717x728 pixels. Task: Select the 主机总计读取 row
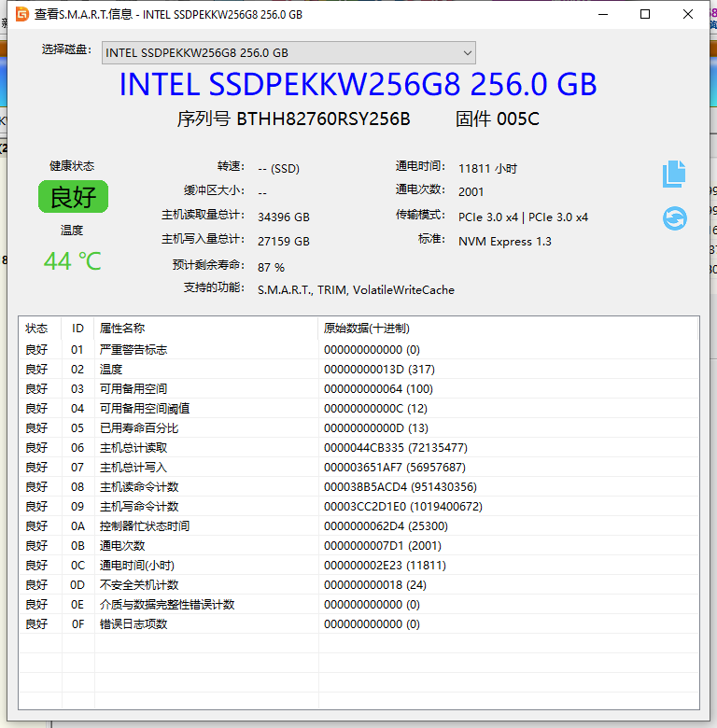pyautogui.click(x=358, y=448)
